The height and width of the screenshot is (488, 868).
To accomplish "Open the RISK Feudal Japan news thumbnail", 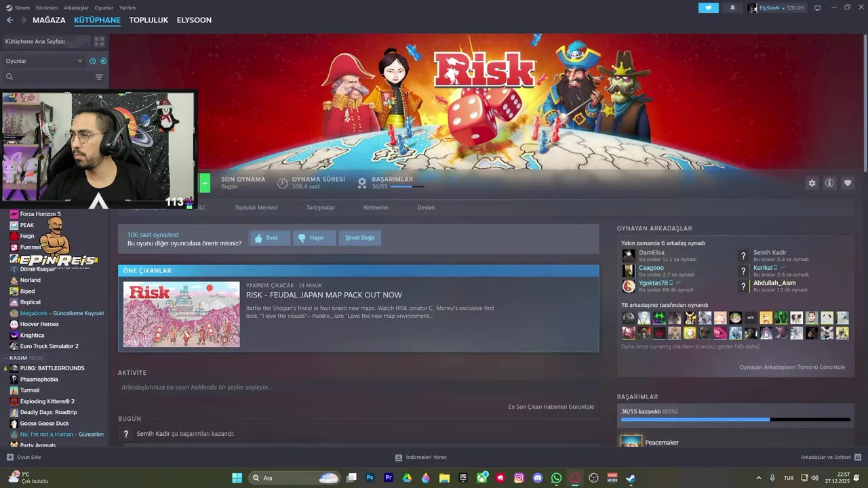I will point(181,314).
